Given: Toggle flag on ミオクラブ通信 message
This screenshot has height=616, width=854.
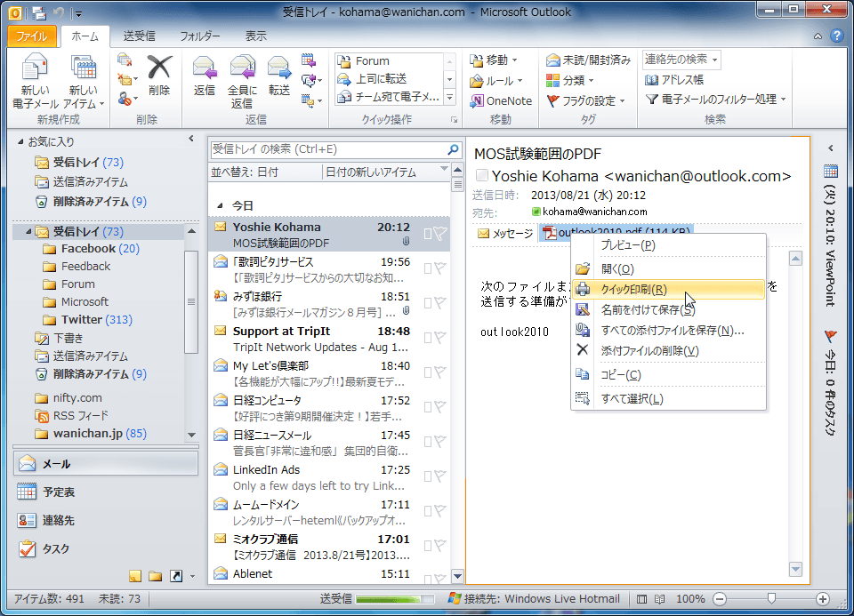Looking at the screenshot, I should [440, 545].
